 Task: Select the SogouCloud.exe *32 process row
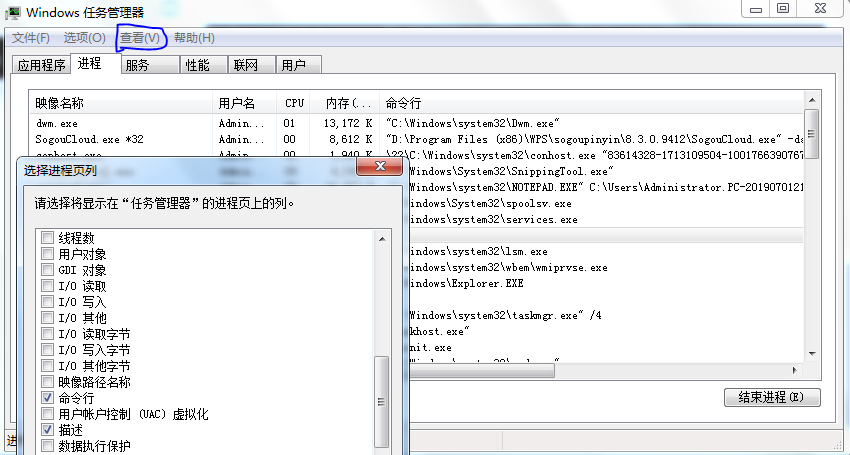pos(416,139)
